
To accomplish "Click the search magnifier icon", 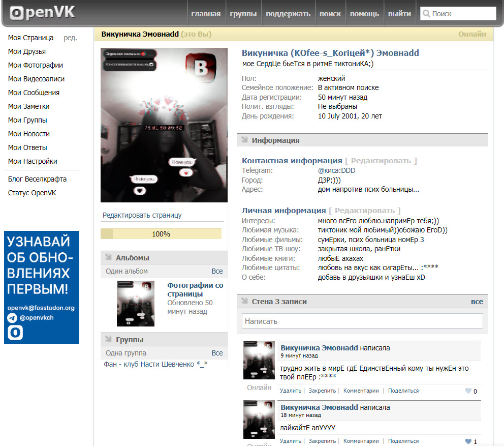I will (426, 14).
